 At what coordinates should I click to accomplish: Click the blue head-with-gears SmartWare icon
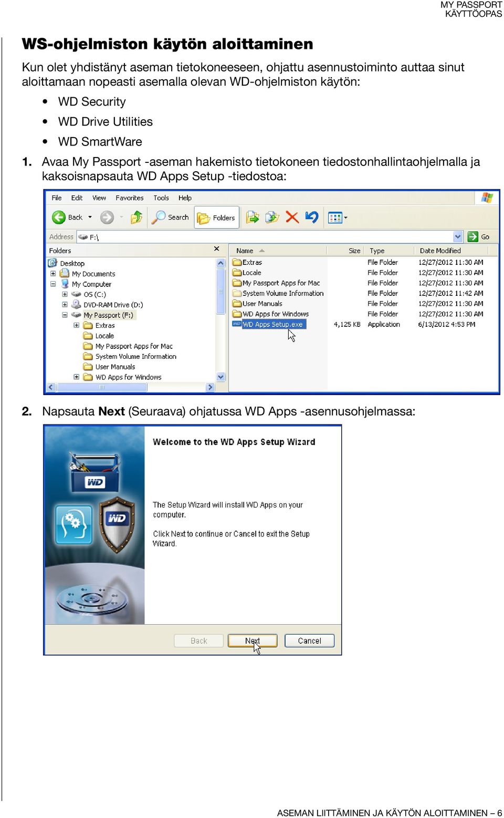pos(74,524)
